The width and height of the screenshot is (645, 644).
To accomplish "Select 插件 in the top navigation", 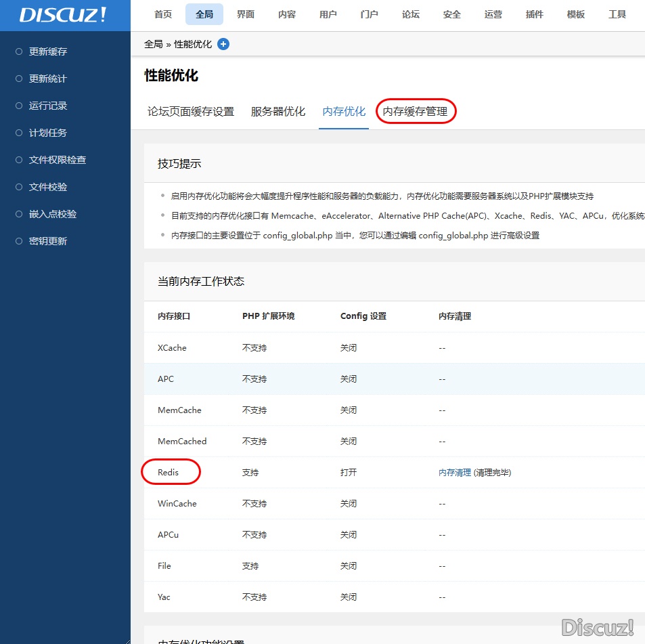I will [x=535, y=14].
